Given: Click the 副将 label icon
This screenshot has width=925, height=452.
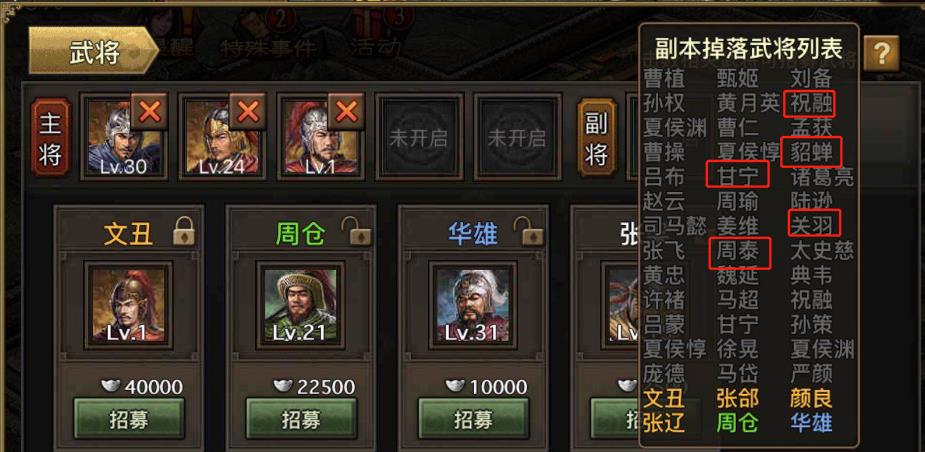Looking at the screenshot, I should [x=596, y=138].
